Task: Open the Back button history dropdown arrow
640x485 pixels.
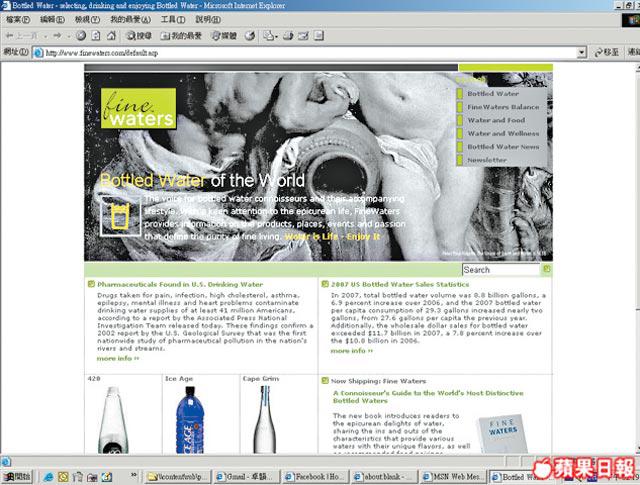Action: pyautogui.click(x=45, y=36)
